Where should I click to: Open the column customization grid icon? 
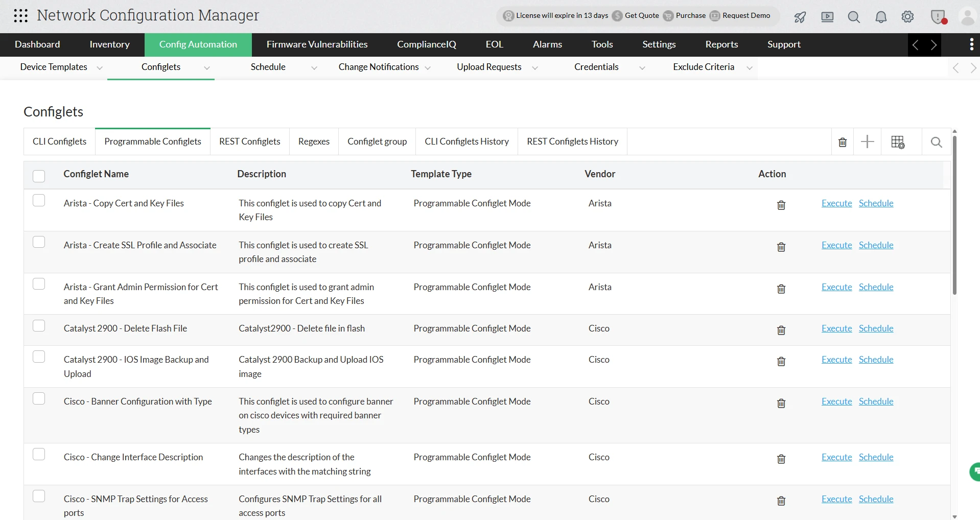tap(899, 141)
